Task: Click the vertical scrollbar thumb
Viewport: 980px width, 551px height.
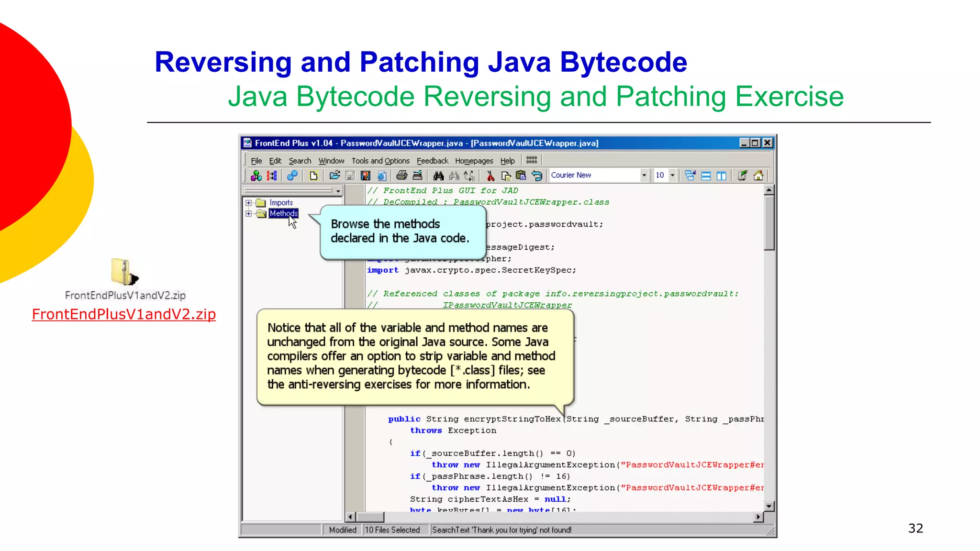Action: click(x=769, y=222)
